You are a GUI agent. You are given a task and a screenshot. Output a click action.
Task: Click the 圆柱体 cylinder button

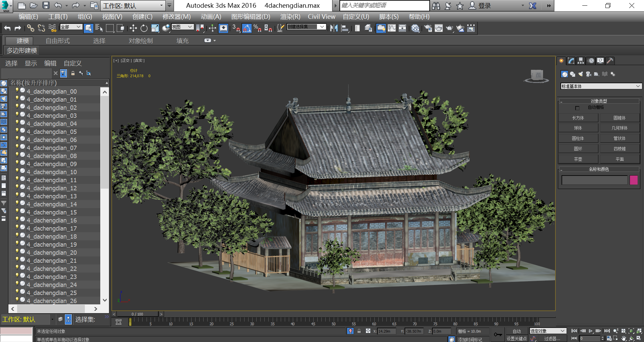pos(578,138)
